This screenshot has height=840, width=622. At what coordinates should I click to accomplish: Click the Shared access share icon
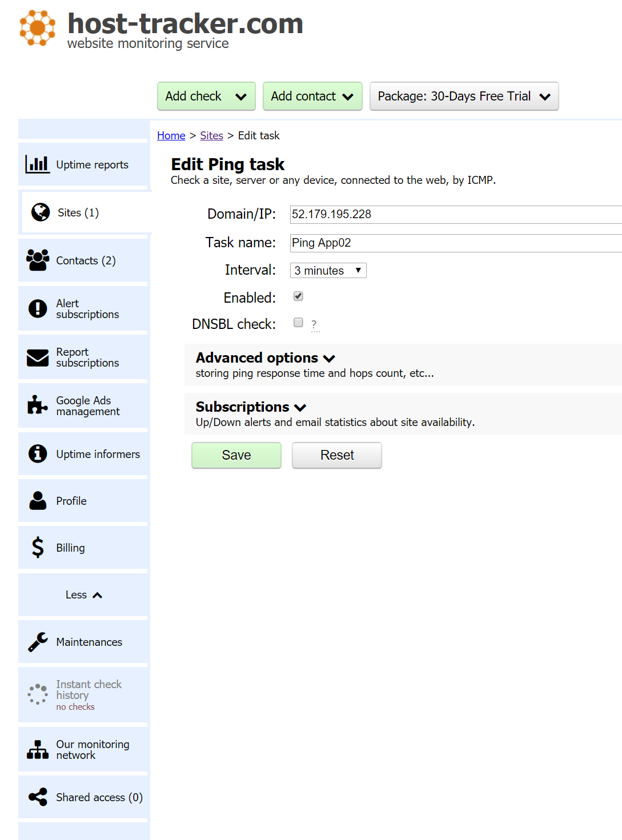click(38, 797)
